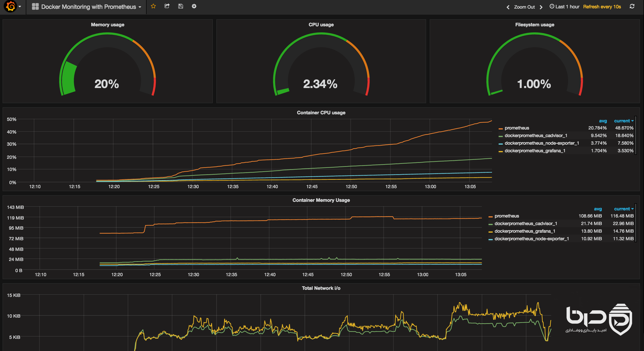Sort CPU legend by current column
The width and height of the screenshot is (644, 351).
pyautogui.click(x=624, y=121)
